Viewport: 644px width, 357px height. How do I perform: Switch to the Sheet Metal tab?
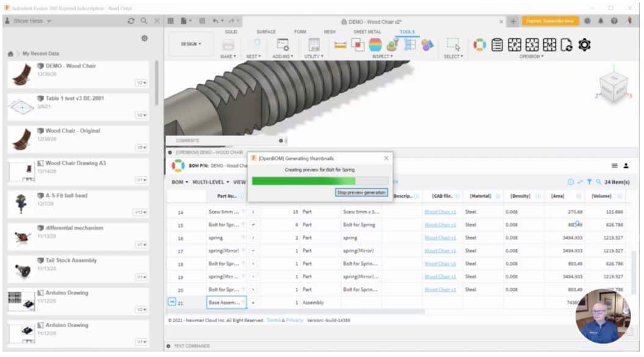[367, 32]
